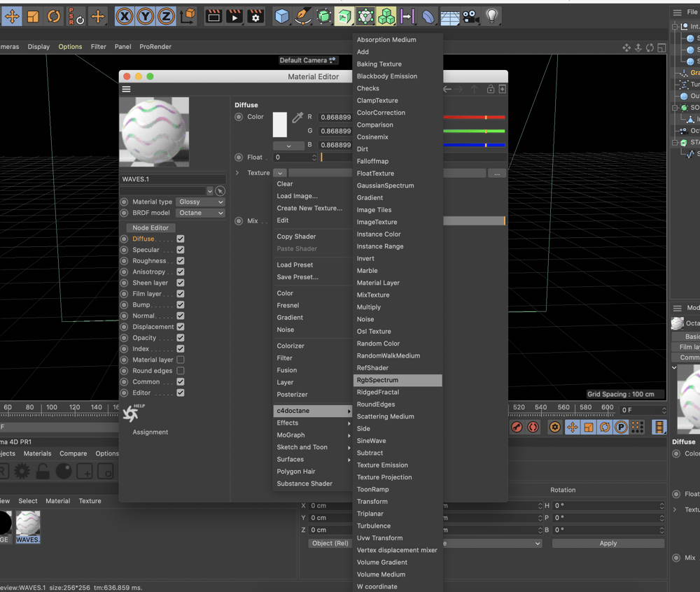The height and width of the screenshot is (592, 700).
Task: Toggle the Parameter P keying icon
Action: [x=621, y=427]
